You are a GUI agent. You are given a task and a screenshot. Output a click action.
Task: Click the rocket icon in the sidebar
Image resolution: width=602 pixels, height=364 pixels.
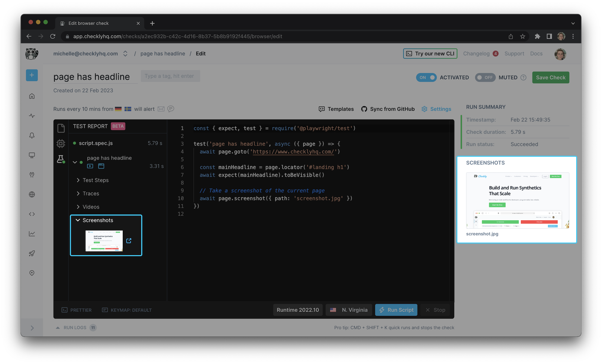click(32, 254)
